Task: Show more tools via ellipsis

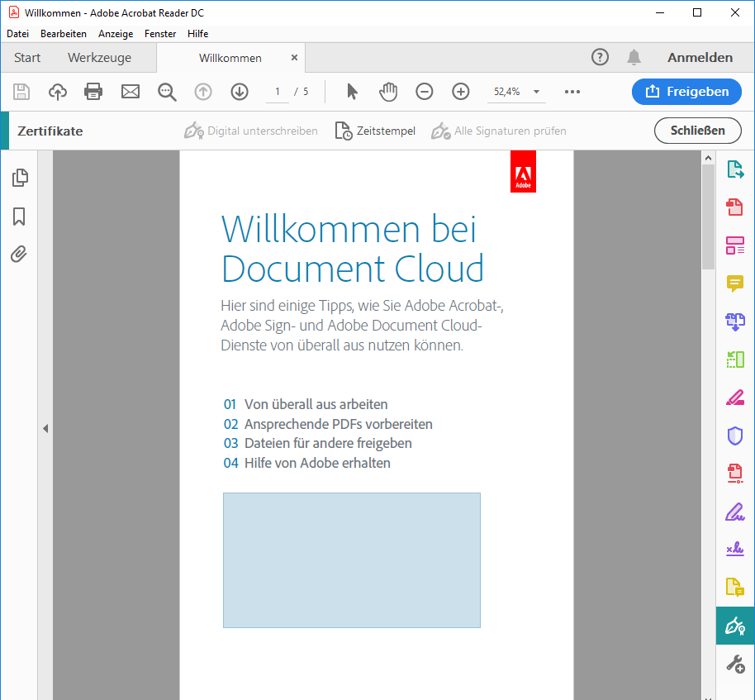Action: tap(572, 92)
